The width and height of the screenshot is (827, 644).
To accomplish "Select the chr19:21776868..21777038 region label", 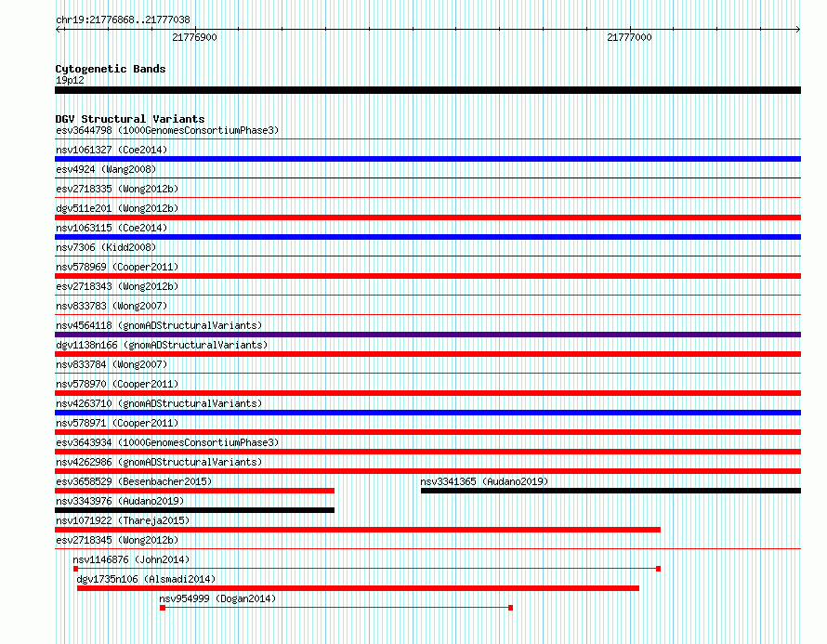I will pyautogui.click(x=123, y=20).
